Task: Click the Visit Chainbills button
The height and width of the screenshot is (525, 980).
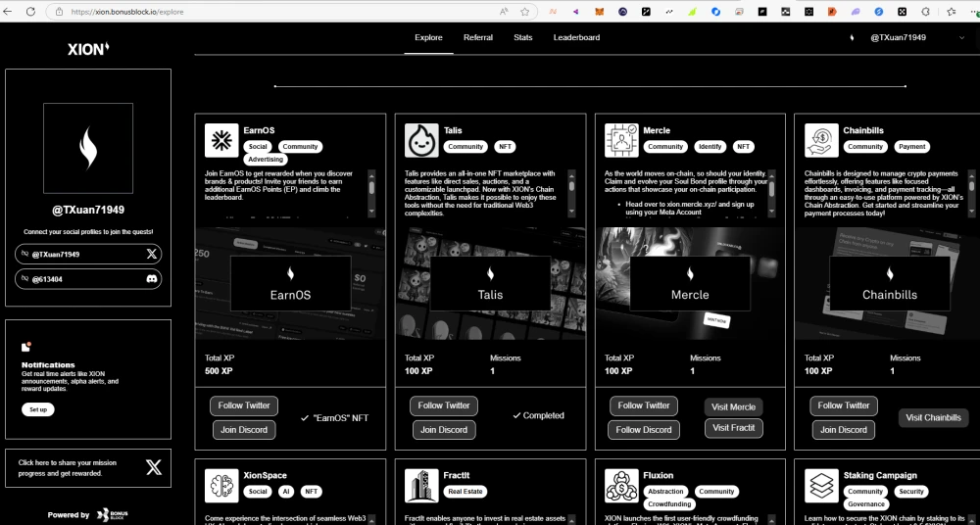Action: pyautogui.click(x=933, y=417)
